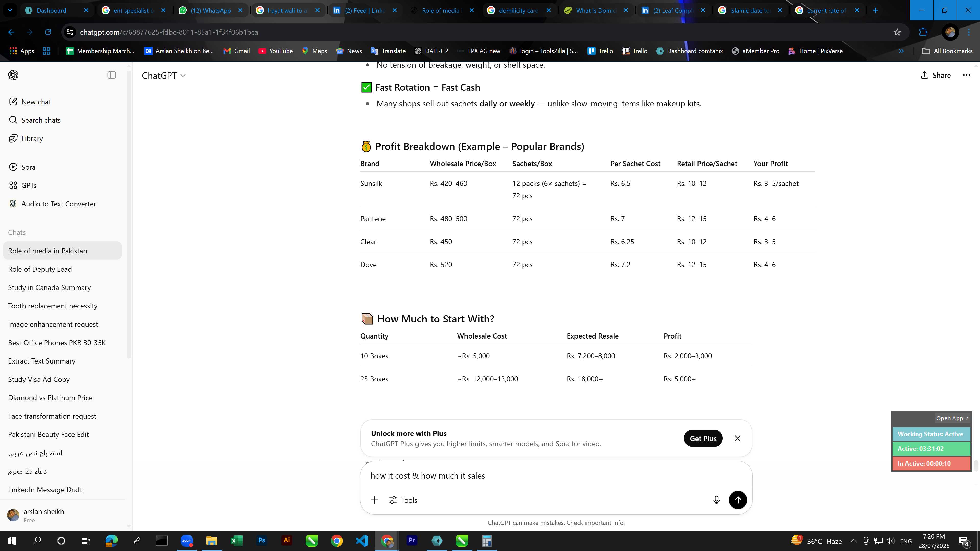Open the All Bookmarks folder

coord(947,51)
